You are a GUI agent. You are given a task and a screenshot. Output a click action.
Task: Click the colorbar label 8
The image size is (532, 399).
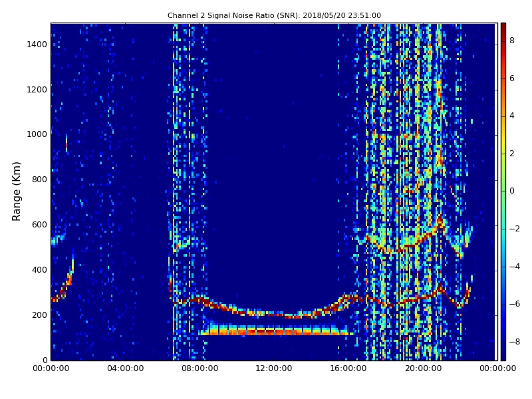[x=512, y=41]
